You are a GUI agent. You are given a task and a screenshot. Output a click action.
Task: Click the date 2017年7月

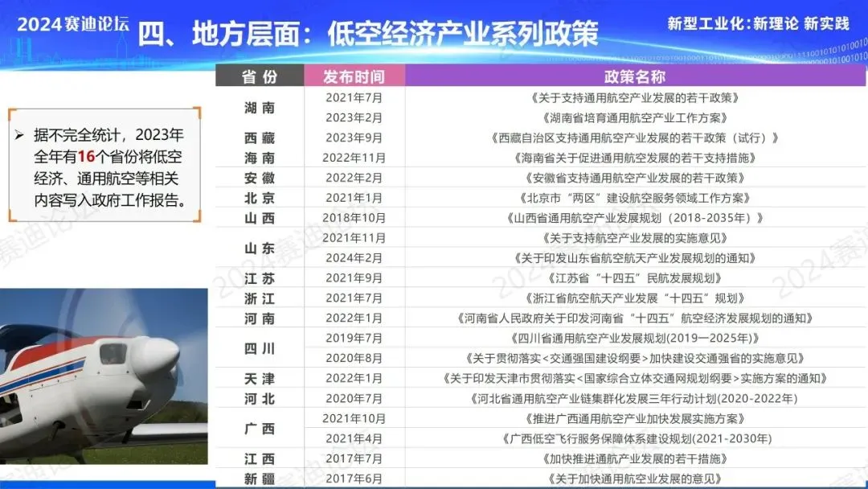[354, 458]
